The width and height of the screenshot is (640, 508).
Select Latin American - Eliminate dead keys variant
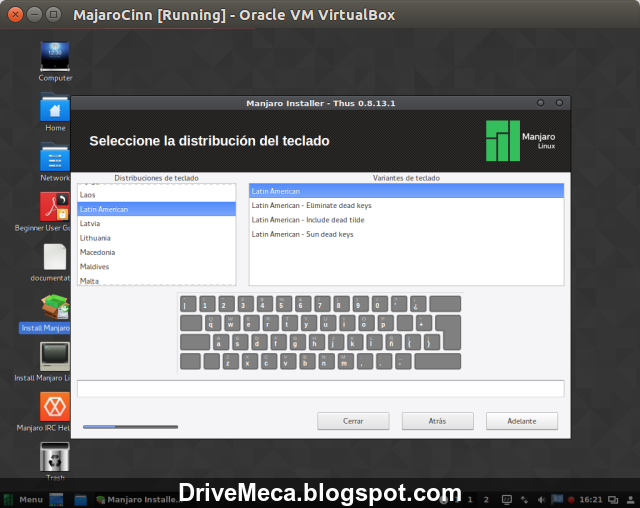(x=407, y=205)
